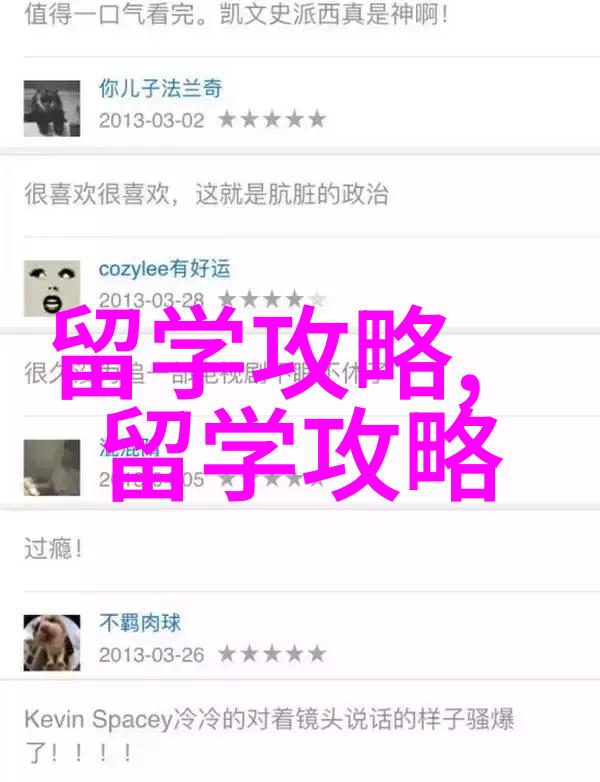Open top review mentioning 凯文史派西
This screenshot has height=782, width=600.
236,14
